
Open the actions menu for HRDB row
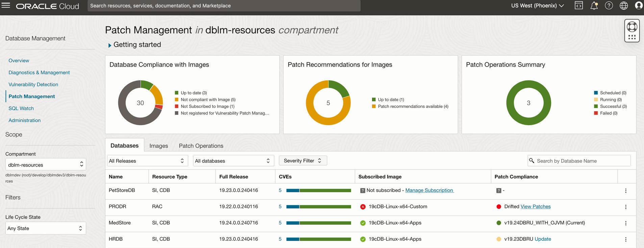626,240
